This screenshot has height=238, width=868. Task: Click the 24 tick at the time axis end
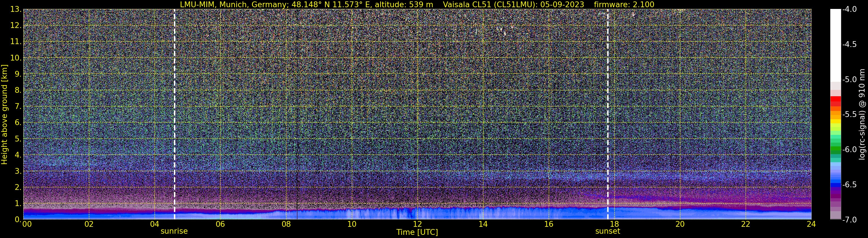tap(811, 224)
